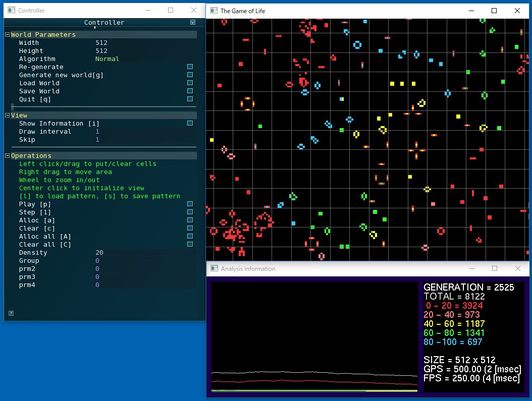Viewport: 532px width, 401px height.
Task: Click the Generate new world[g] label
Action: 61,75
